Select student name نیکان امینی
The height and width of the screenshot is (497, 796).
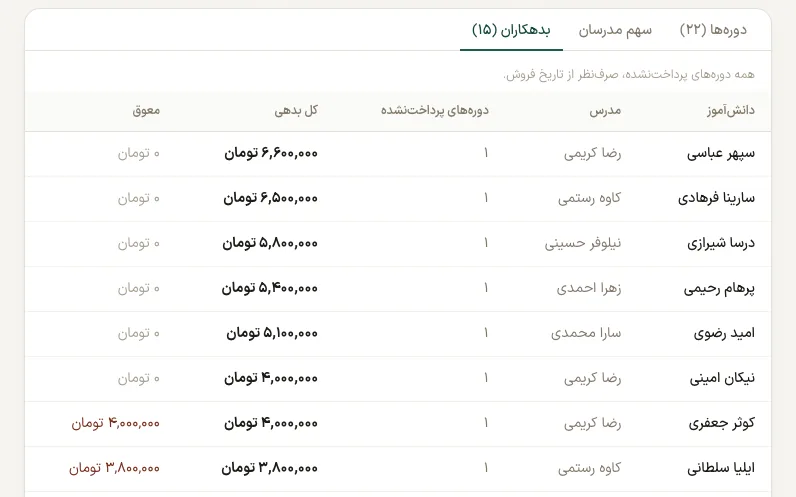click(722, 378)
